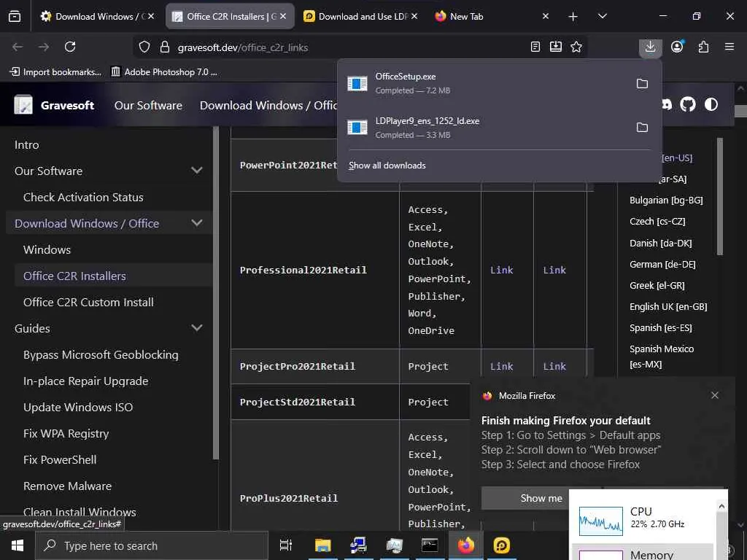Open Intro in sidebar

click(x=27, y=145)
